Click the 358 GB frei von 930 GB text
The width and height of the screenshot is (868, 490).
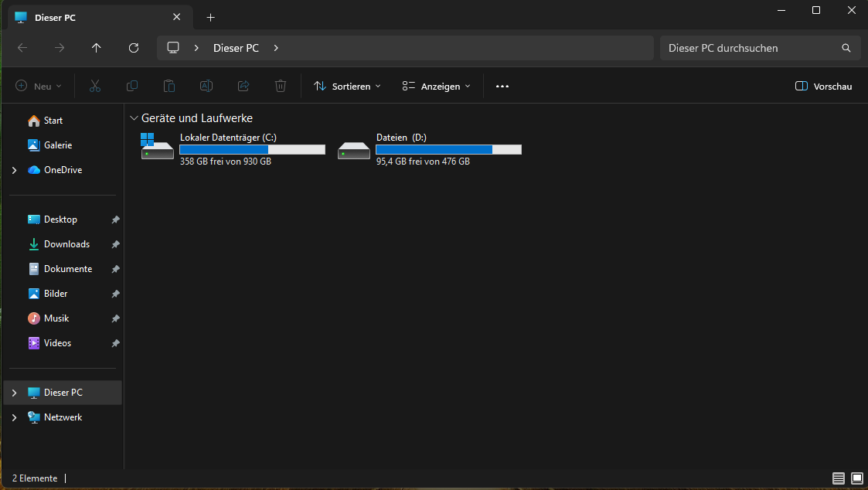(225, 162)
